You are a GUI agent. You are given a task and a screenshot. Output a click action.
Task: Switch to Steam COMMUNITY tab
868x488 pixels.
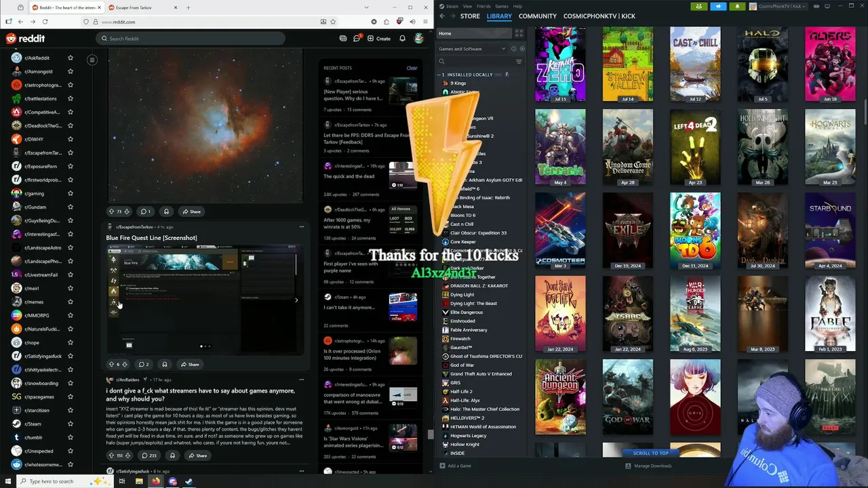(538, 16)
